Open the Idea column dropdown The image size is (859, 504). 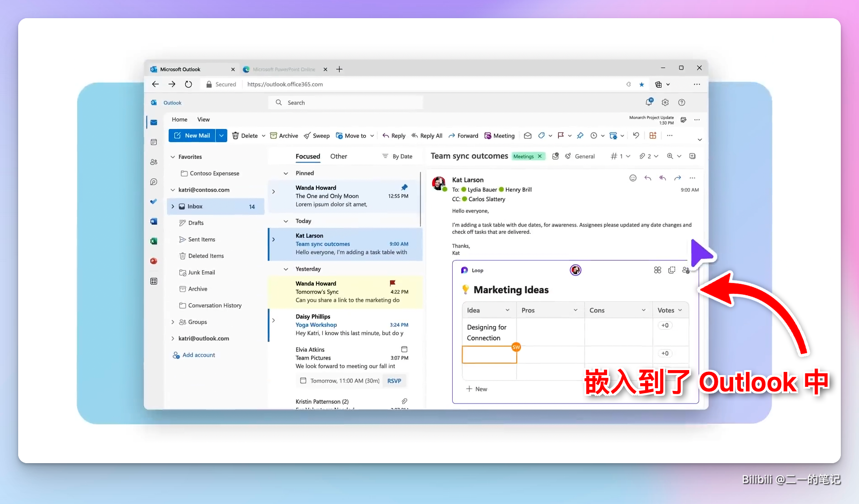tap(508, 310)
